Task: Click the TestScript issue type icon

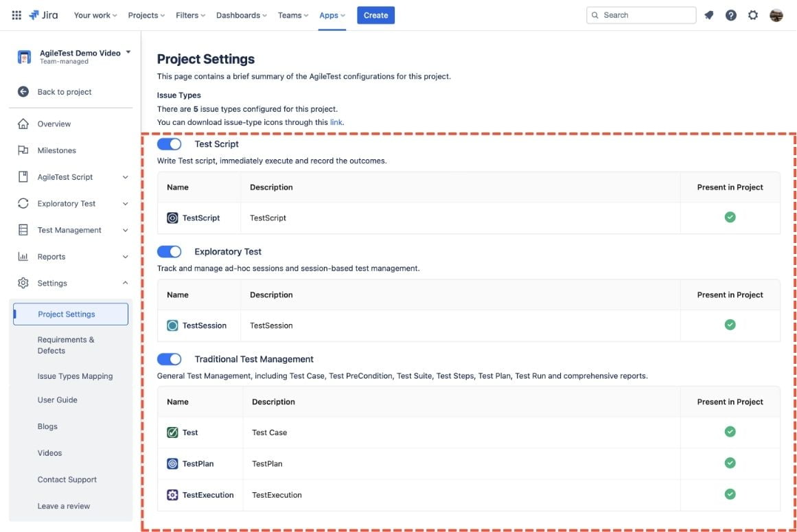Action: click(172, 218)
